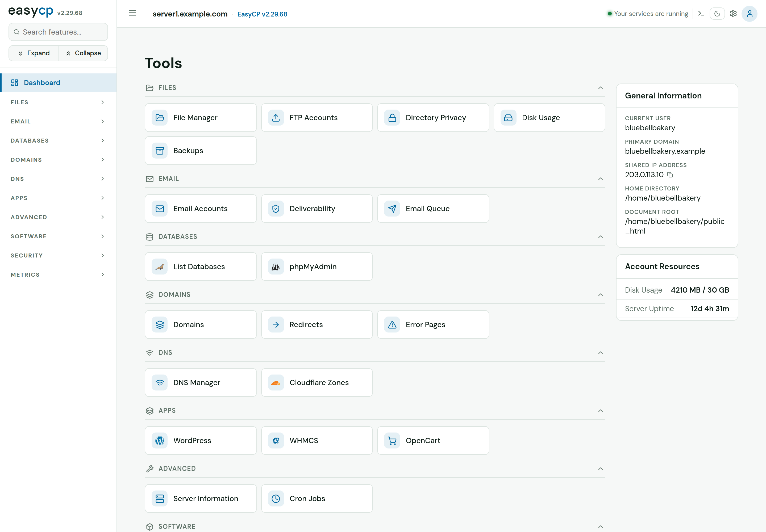Select the bluebellbakery.example domain text
The width and height of the screenshot is (766, 532).
665,151
